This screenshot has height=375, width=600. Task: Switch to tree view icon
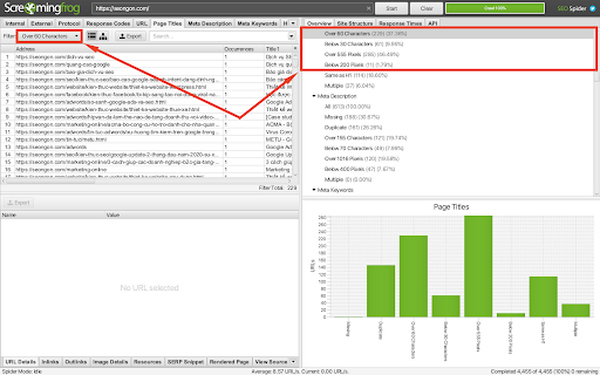pos(103,36)
